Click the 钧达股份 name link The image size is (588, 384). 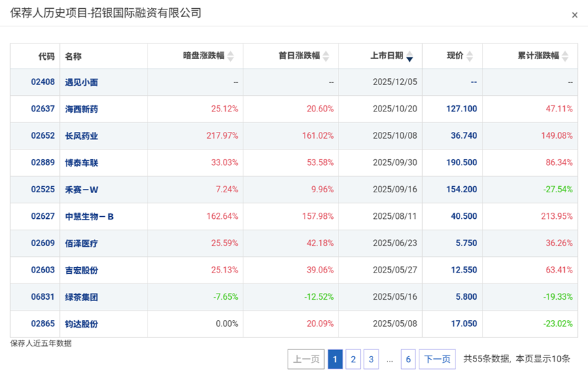[82, 324]
